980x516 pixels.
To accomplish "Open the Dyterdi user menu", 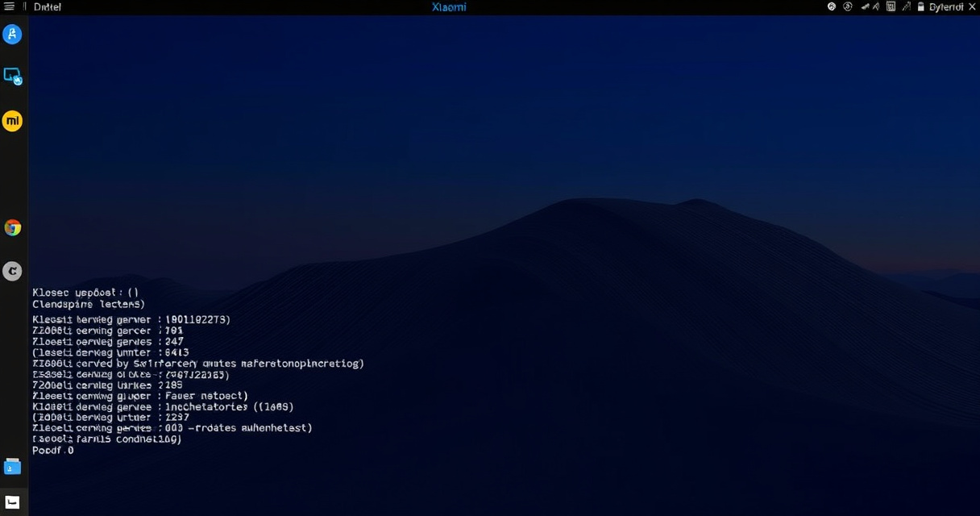I will pyautogui.click(x=946, y=6).
